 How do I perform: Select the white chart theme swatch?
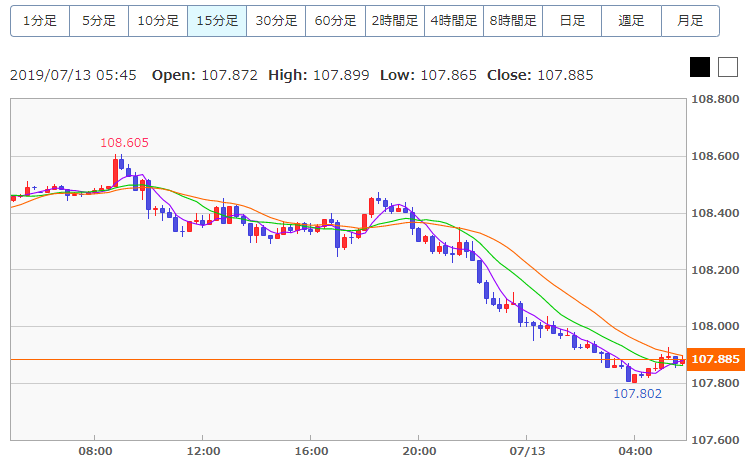[x=728, y=67]
